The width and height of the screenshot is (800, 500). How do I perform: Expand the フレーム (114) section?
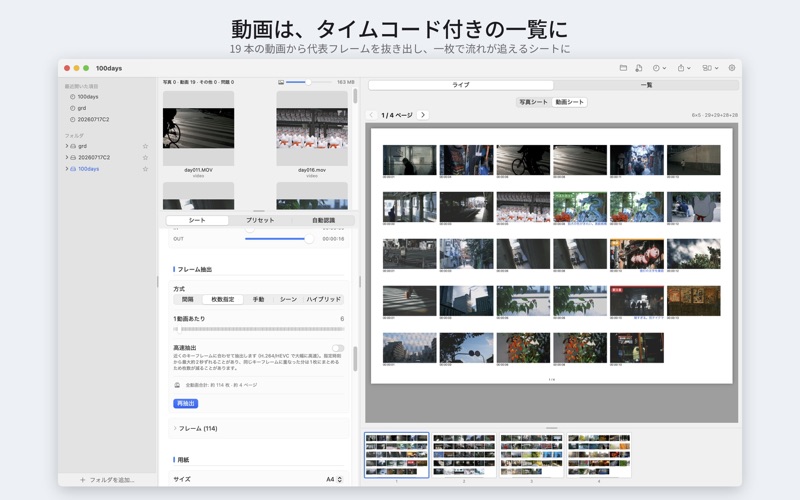pos(197,429)
